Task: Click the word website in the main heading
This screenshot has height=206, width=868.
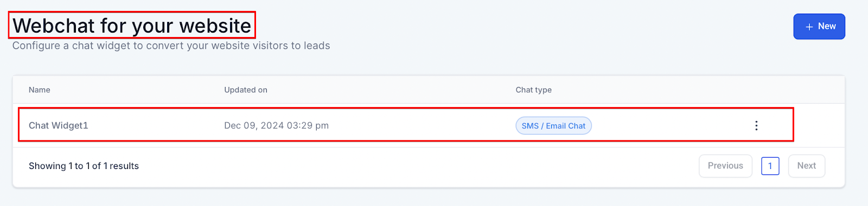Action: click(215, 26)
